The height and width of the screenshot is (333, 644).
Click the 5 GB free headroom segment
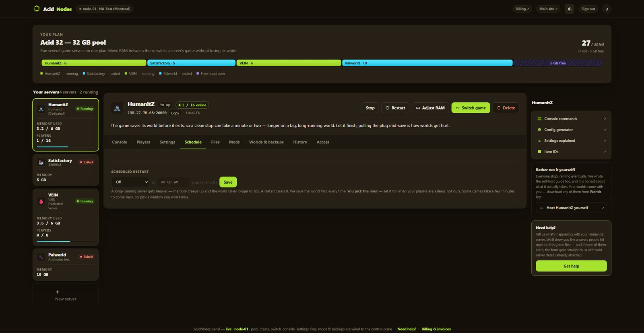558,63
